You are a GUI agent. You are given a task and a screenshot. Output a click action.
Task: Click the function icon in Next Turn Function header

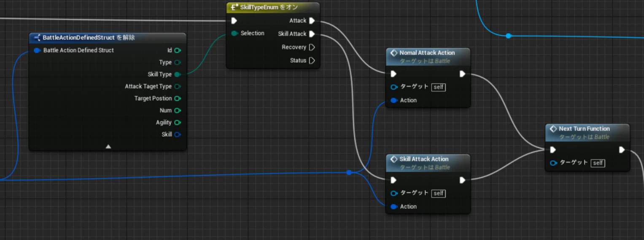[553, 129]
